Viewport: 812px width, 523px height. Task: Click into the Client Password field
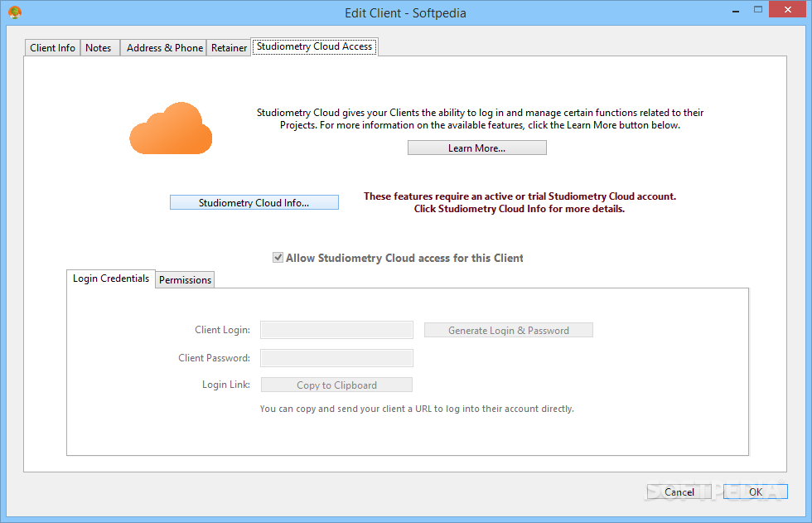click(336, 358)
